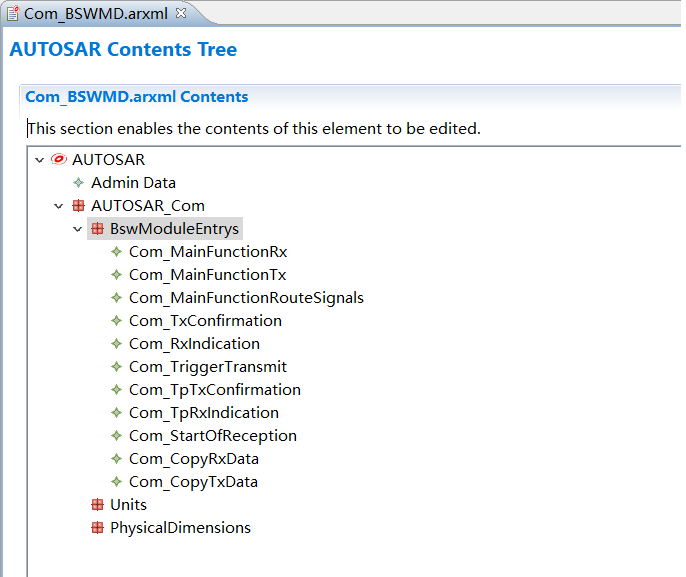The width and height of the screenshot is (686, 577).
Task: Collapse the BswModuleEntrys node
Action: click(78, 229)
